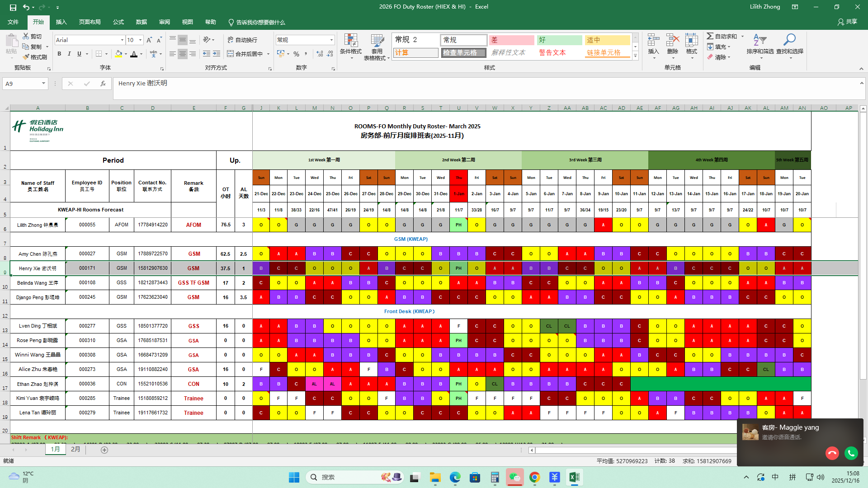Screen dimensions: 868x488
Task: Click the add new sheet plus icon
Action: pyautogui.click(x=104, y=450)
